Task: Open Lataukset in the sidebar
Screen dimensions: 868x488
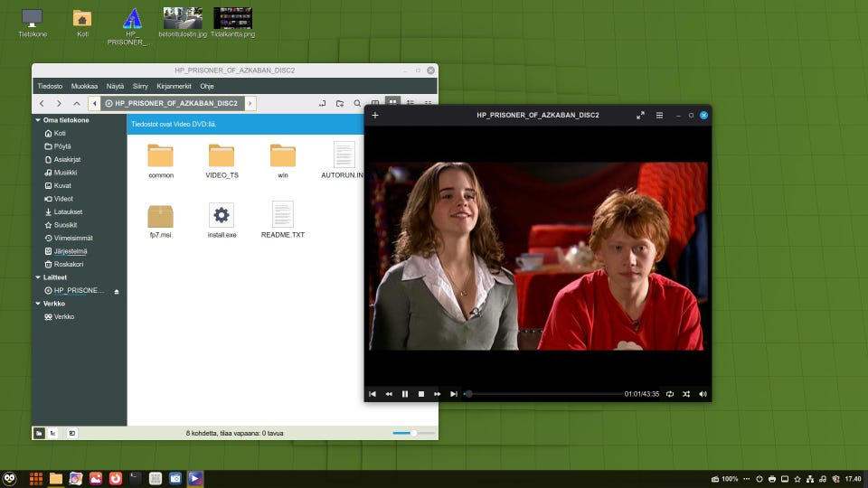Action: (68, 211)
